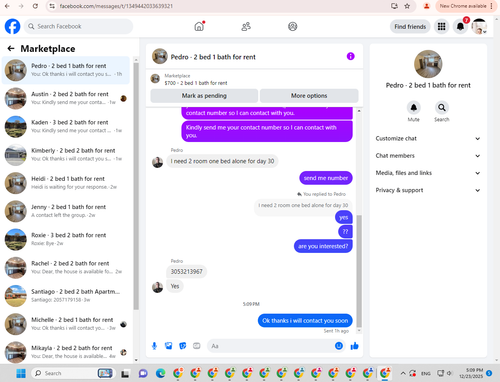Open the emoji picker in the message box

[x=339, y=346]
